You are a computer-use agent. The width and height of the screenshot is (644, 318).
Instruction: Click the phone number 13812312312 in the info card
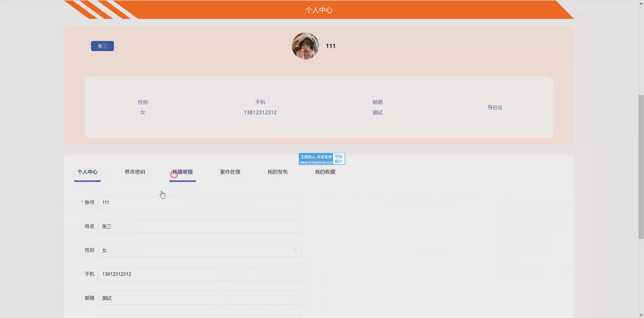(x=260, y=112)
